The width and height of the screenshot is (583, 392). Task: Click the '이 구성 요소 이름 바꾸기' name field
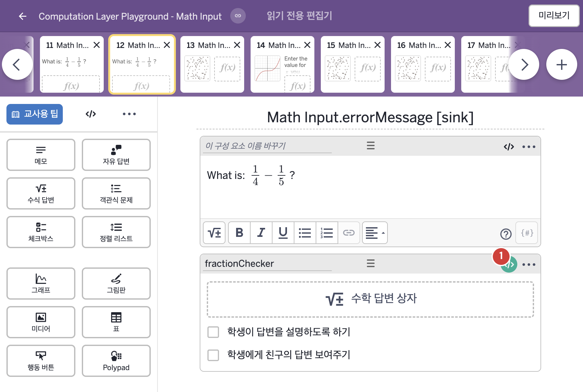click(x=267, y=146)
